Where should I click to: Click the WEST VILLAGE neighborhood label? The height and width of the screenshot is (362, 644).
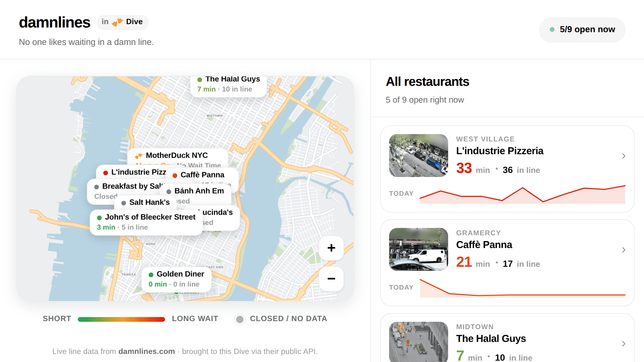[485, 139]
